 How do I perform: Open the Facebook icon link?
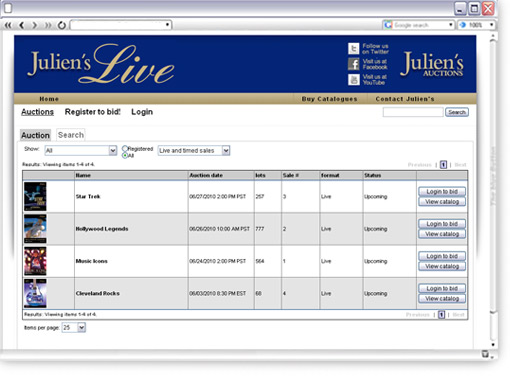[354, 64]
